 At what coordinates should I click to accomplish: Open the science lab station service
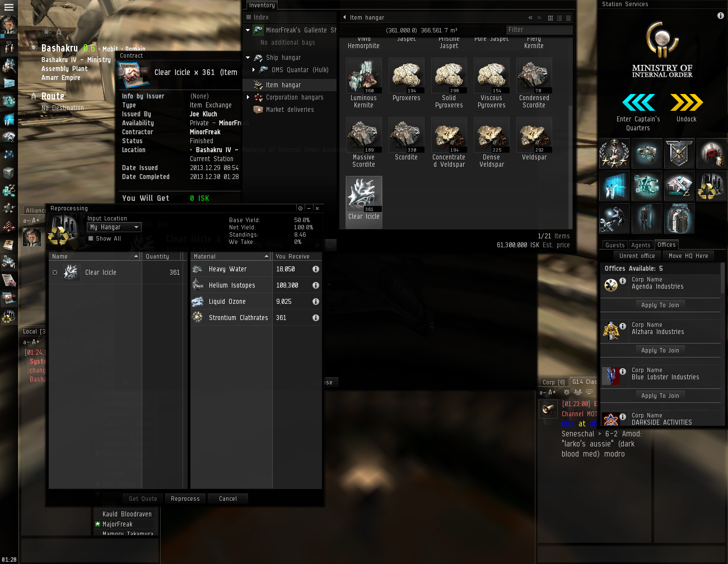coord(614,186)
